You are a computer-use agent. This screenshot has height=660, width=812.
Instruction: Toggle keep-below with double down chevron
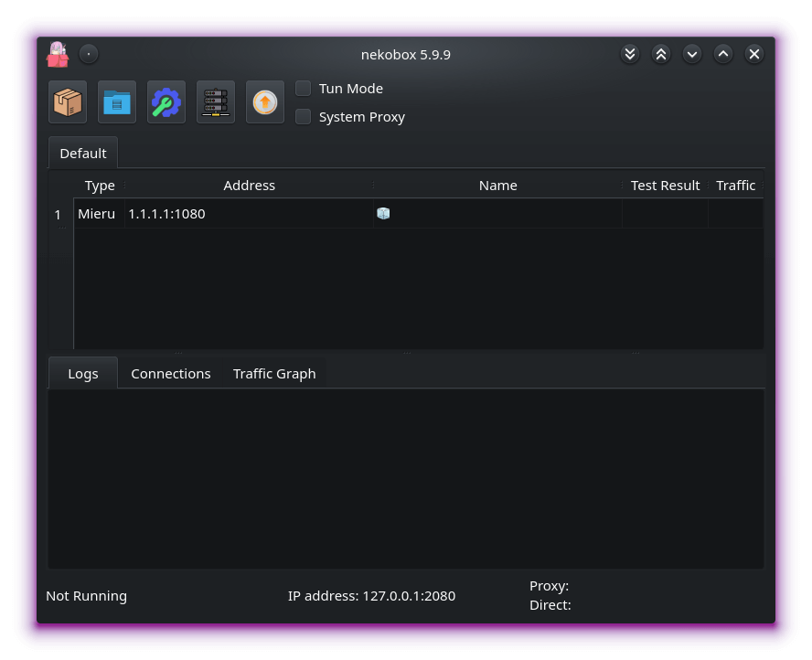[x=630, y=55]
